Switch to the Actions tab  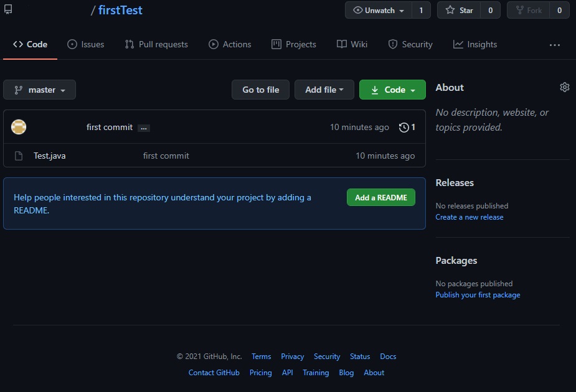point(230,44)
